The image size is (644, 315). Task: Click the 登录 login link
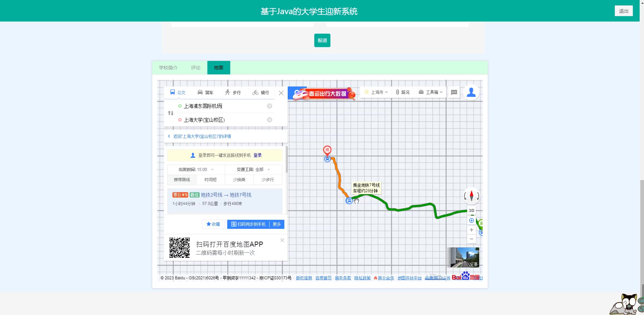point(257,155)
